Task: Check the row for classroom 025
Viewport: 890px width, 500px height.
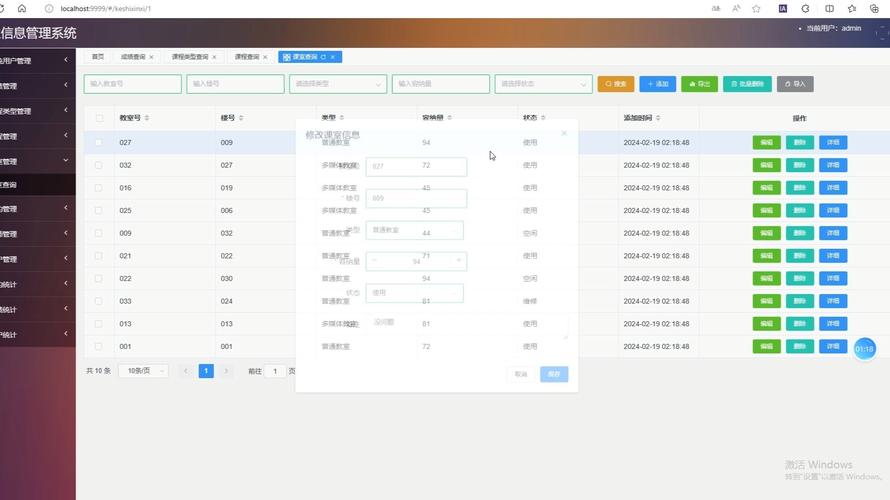Action: click(99, 211)
